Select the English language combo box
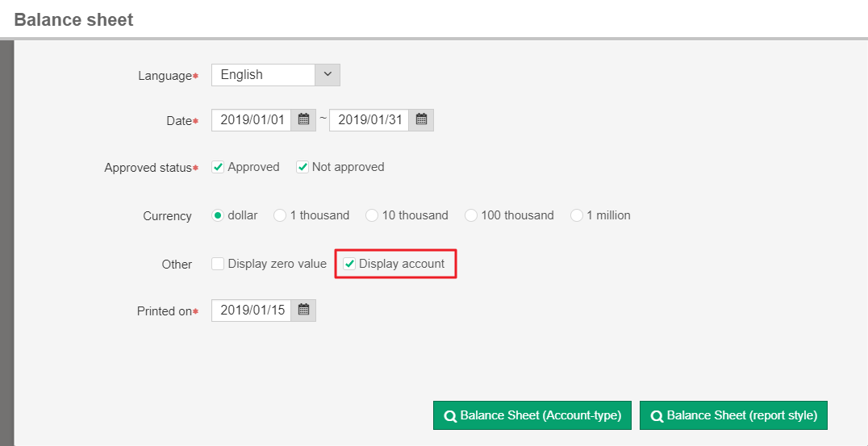This screenshot has height=446, width=868. click(x=263, y=74)
